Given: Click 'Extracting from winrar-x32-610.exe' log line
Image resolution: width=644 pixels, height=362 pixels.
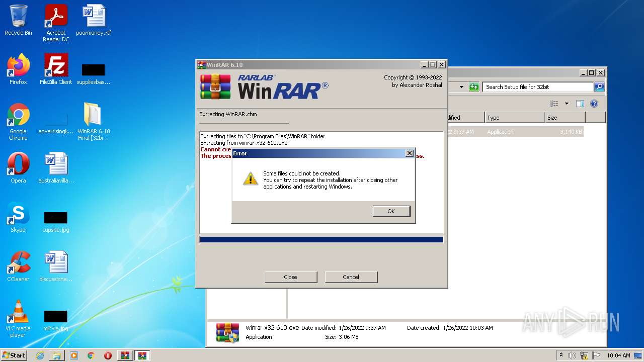Looking at the screenshot, I should pyautogui.click(x=244, y=143).
